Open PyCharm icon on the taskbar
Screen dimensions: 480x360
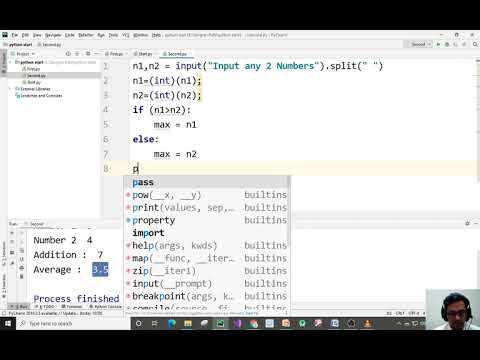click(220, 323)
